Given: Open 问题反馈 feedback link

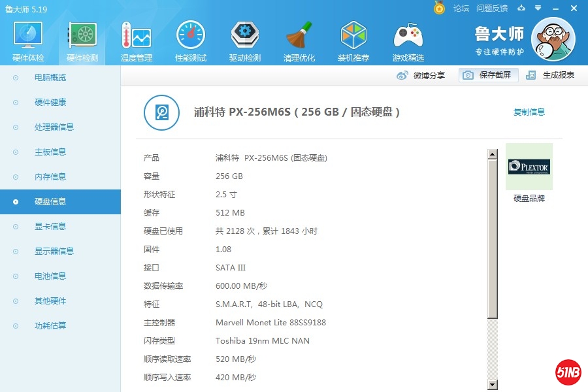Looking at the screenshot, I should click(x=491, y=8).
